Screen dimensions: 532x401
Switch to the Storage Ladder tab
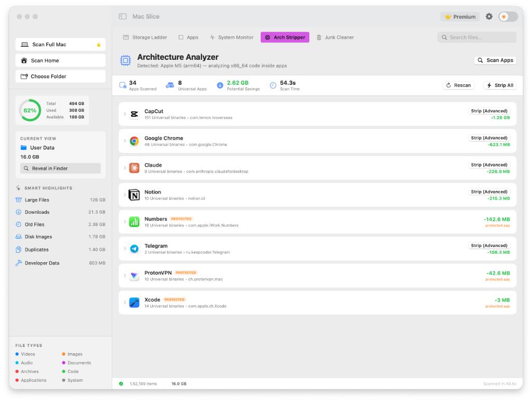point(145,37)
